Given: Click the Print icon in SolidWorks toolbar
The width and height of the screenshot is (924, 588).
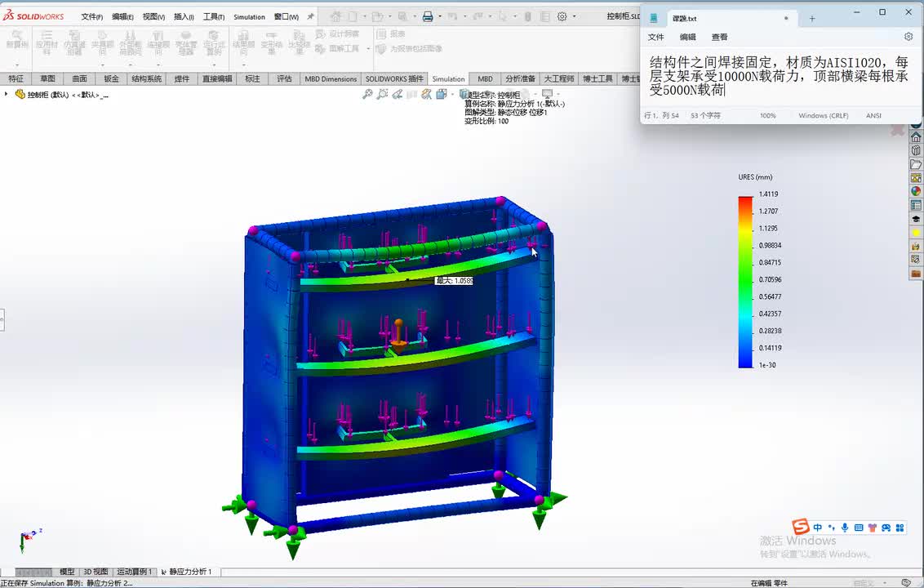Looking at the screenshot, I should [428, 16].
